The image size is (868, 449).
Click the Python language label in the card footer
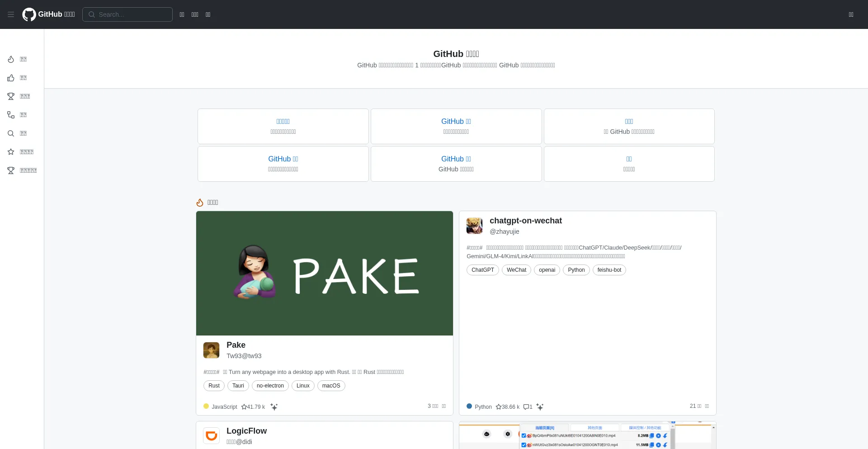[483, 407]
